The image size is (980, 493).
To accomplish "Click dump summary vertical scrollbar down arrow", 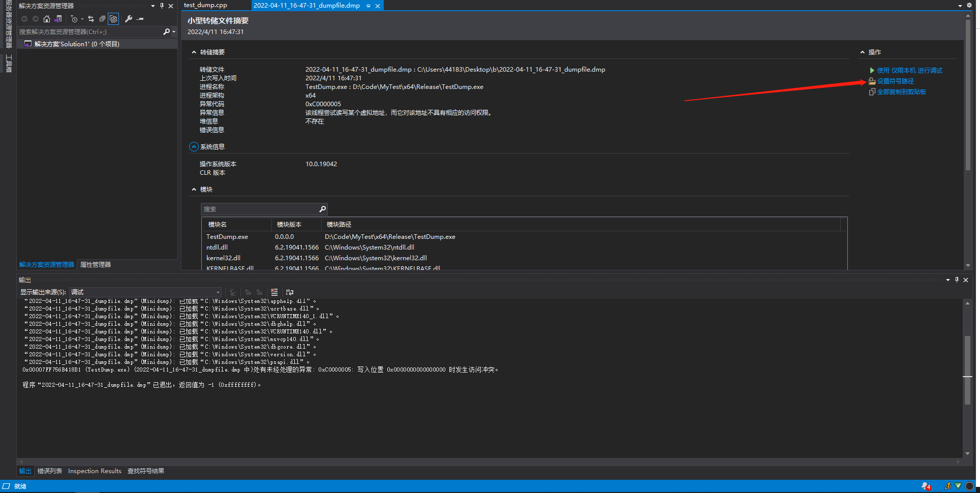I will tap(968, 265).
